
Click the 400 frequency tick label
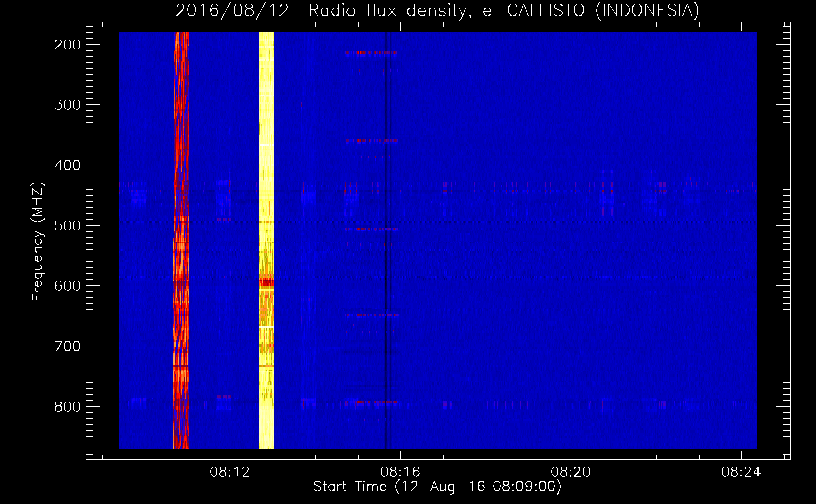point(67,165)
